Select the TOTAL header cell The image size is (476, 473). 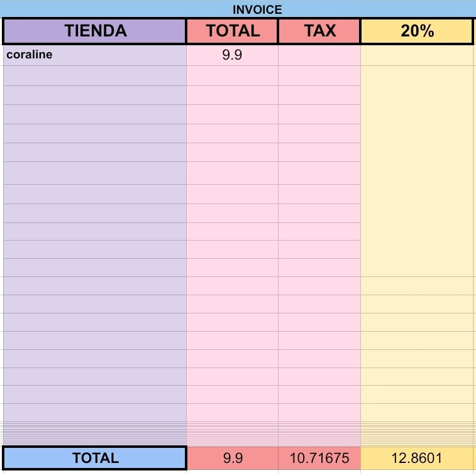tap(232, 31)
